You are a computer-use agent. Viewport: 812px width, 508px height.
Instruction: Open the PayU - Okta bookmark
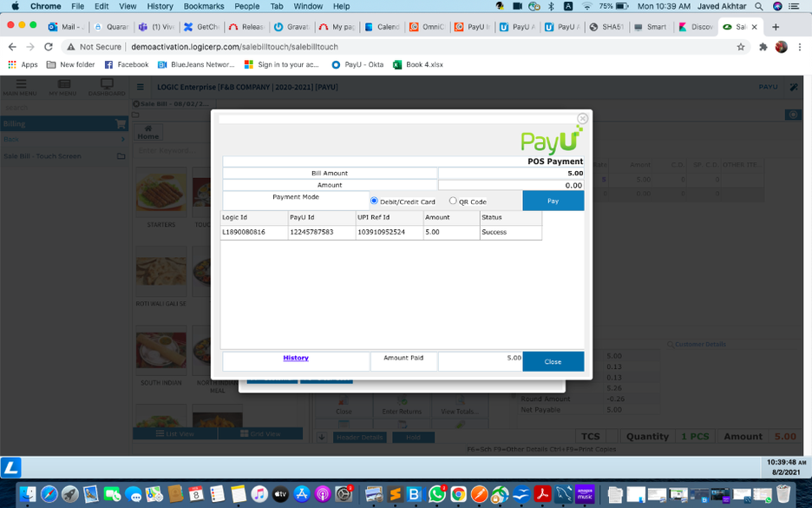[357, 64]
